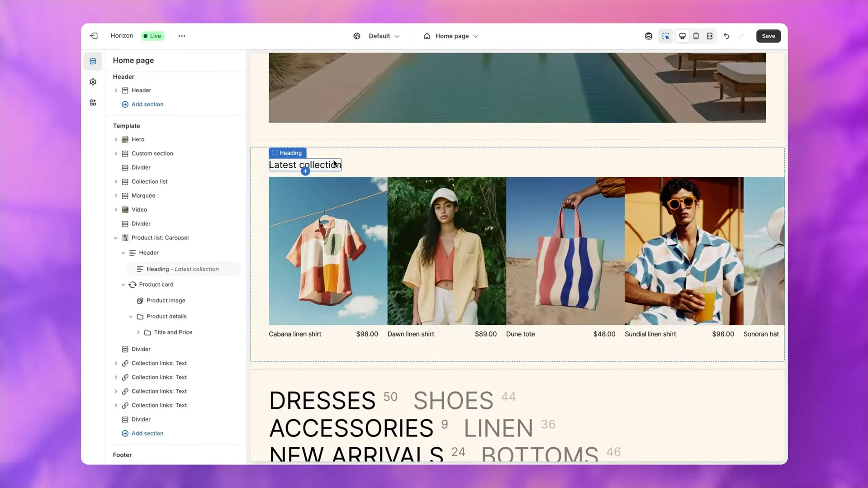Click Add section at bottom of Template

(142, 433)
